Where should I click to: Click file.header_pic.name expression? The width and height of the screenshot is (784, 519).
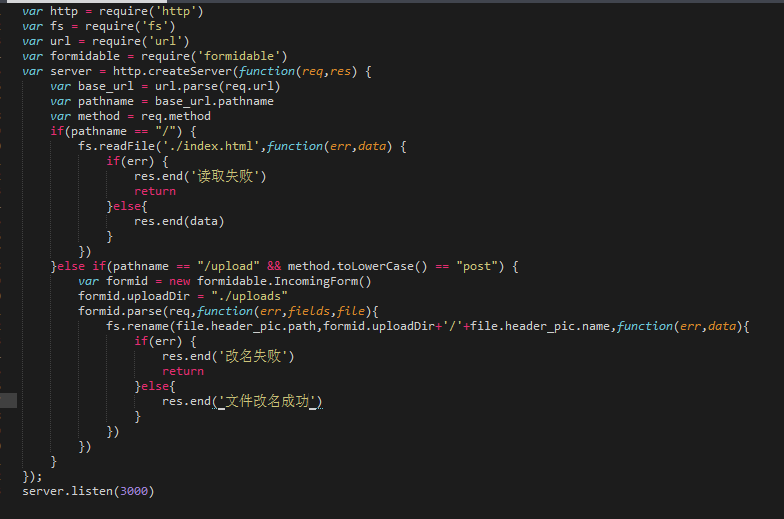540,326
